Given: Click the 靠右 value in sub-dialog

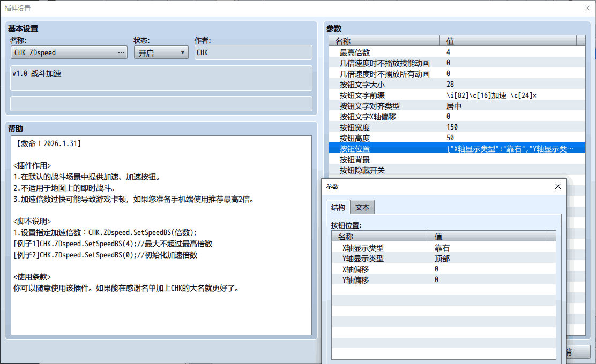Looking at the screenshot, I should [442, 247].
